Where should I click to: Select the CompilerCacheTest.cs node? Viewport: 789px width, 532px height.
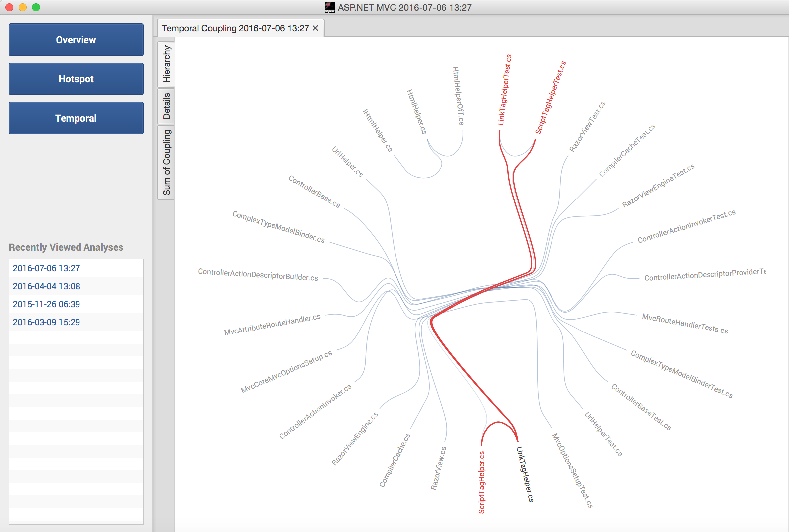627,150
